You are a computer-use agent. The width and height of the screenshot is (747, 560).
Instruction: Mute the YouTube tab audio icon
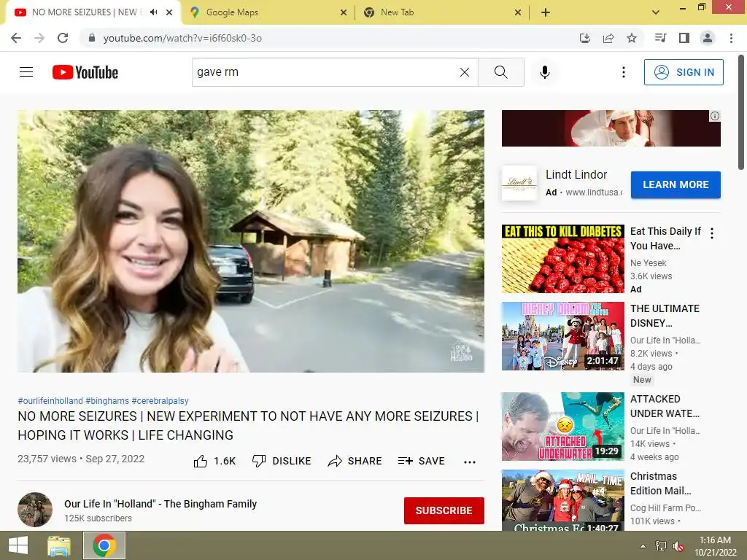(153, 12)
